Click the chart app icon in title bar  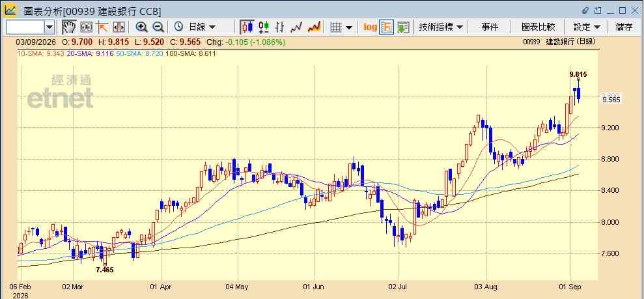tap(10, 10)
